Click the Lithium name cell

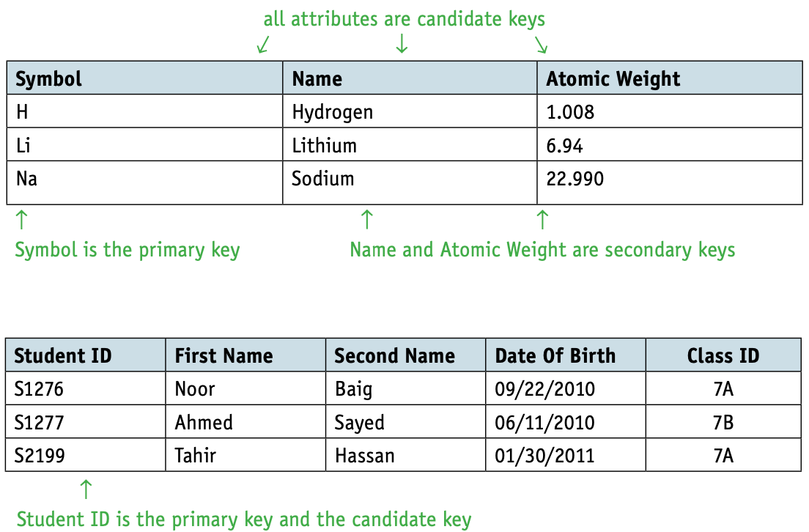(410, 144)
